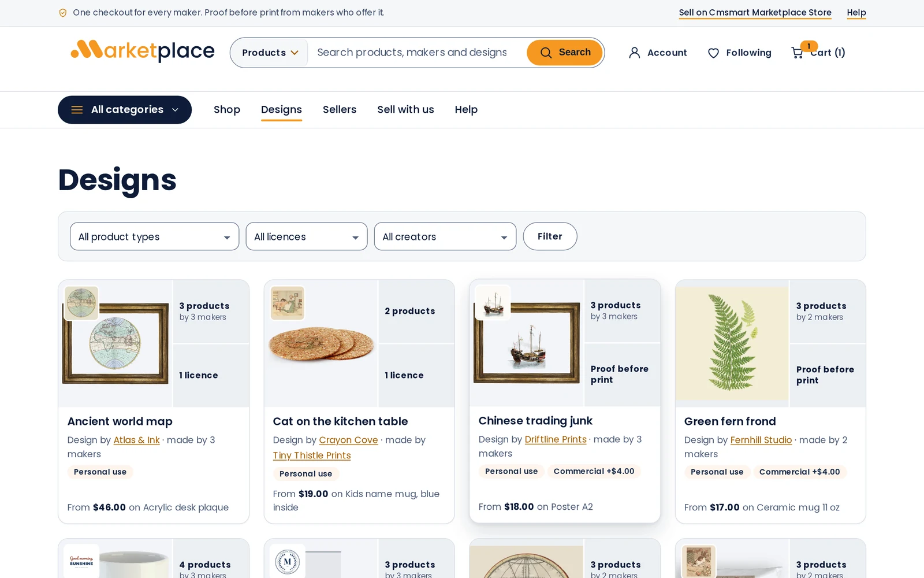Click the Help link in top banner

click(x=856, y=13)
